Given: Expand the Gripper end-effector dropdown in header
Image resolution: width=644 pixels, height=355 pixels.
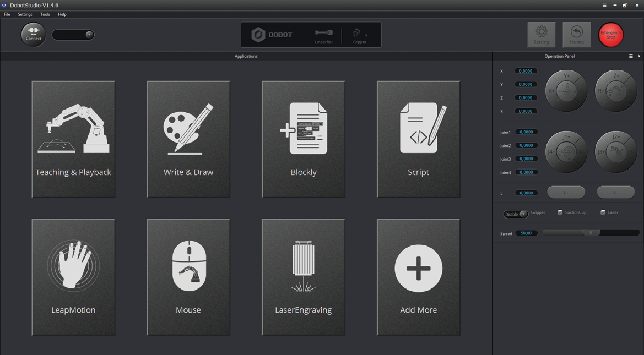Looking at the screenshot, I should (x=366, y=36).
